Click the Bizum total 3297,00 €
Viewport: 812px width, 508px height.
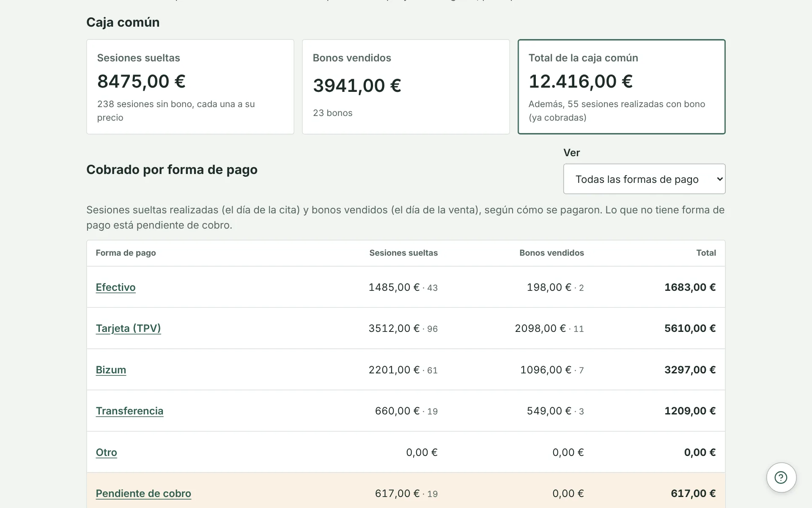690,370
